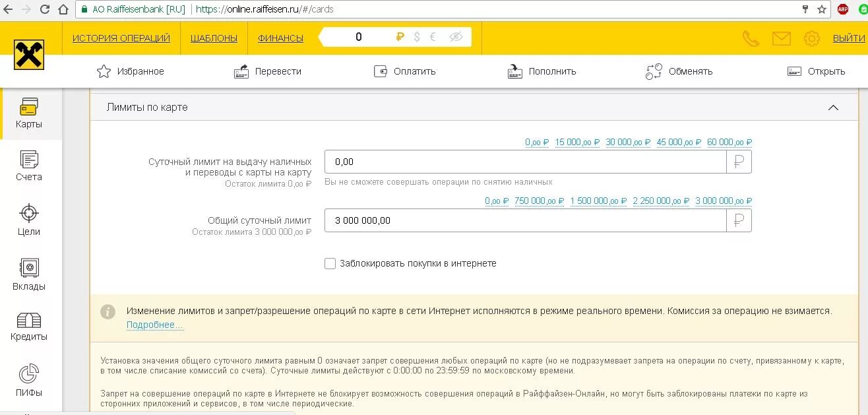This screenshot has width=868, height=415.
Task: Select ПИФы in the sidebar
Action: pyautogui.click(x=29, y=381)
